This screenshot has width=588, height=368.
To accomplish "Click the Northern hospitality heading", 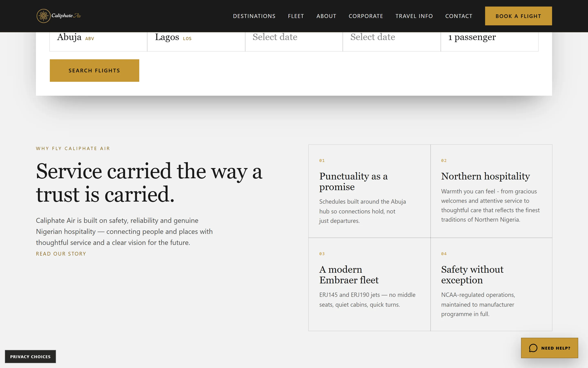I will (486, 176).
